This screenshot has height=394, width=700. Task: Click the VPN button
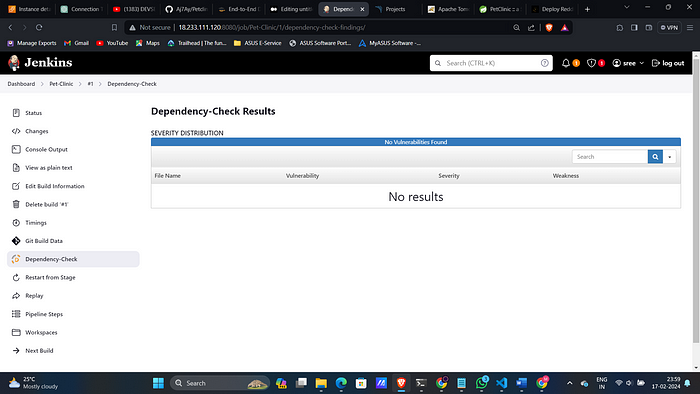pos(669,28)
